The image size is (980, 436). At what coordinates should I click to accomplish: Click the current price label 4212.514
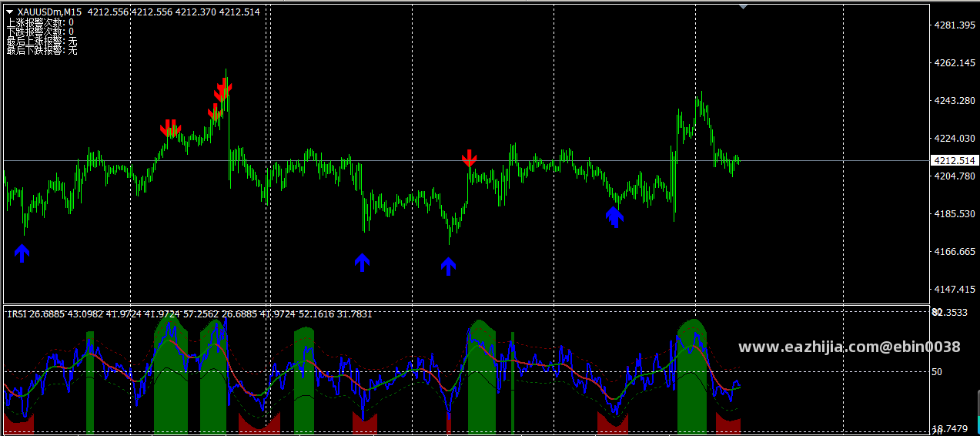954,160
